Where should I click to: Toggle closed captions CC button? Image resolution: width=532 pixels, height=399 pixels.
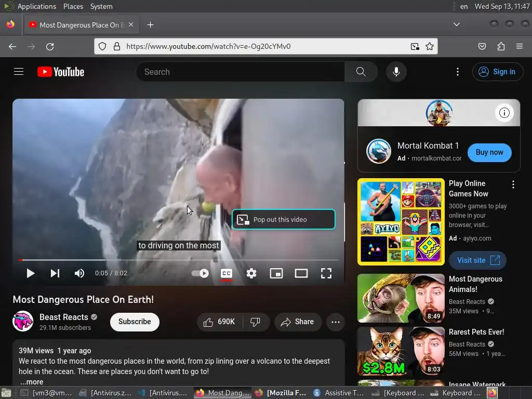coord(227,273)
